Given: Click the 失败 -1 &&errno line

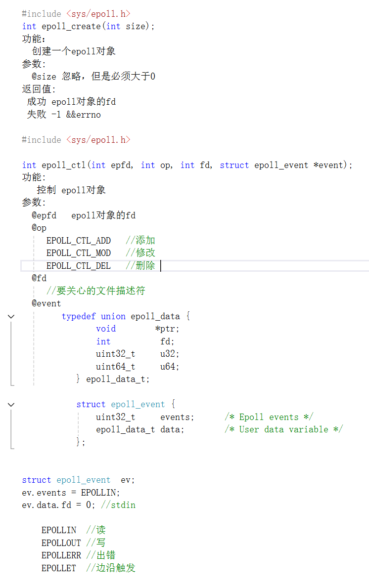Looking at the screenshot, I should pyautogui.click(x=64, y=114).
